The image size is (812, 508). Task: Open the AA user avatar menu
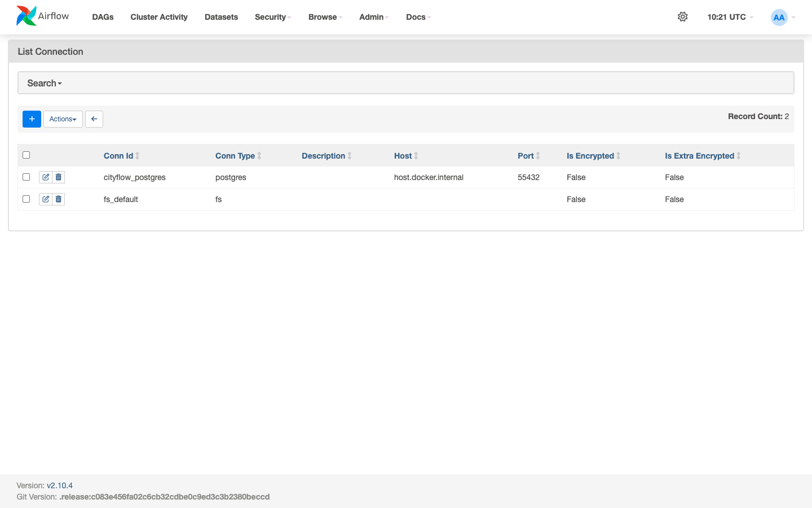point(783,17)
